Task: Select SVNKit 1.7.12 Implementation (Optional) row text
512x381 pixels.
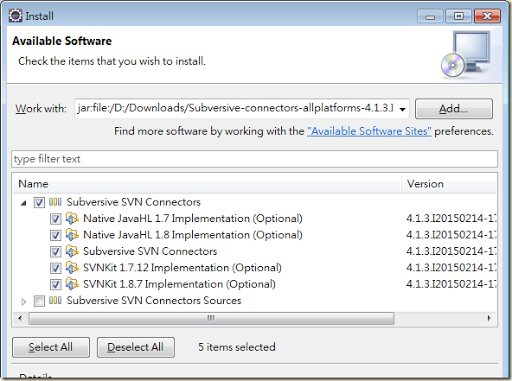Action: [182, 268]
